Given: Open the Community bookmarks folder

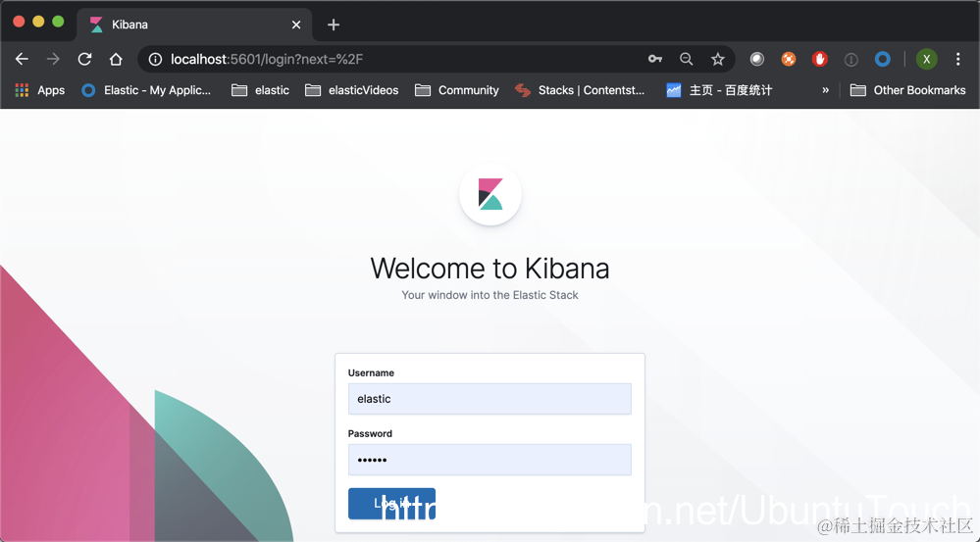Looking at the screenshot, I should pyautogui.click(x=457, y=90).
